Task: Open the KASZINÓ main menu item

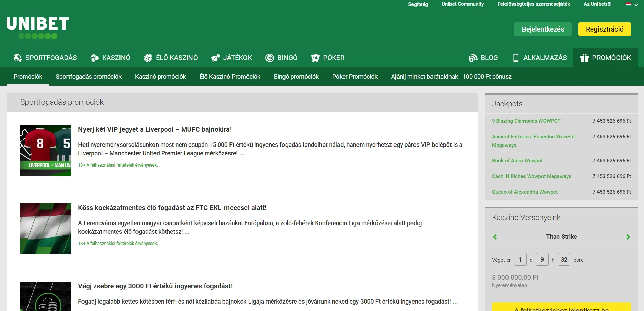Action: [110, 58]
